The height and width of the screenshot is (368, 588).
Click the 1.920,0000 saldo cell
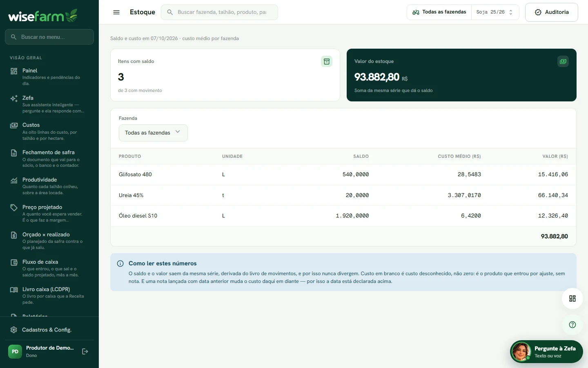point(352,216)
